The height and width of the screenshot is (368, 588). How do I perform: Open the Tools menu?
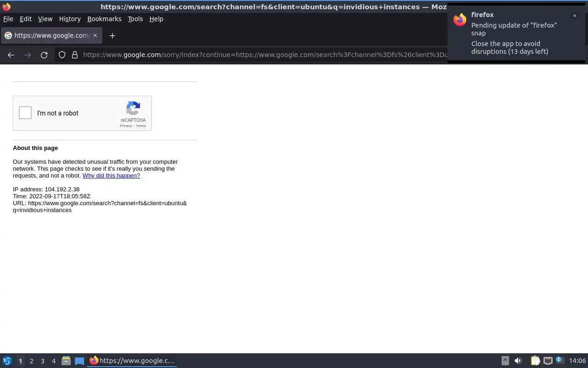[x=135, y=19]
